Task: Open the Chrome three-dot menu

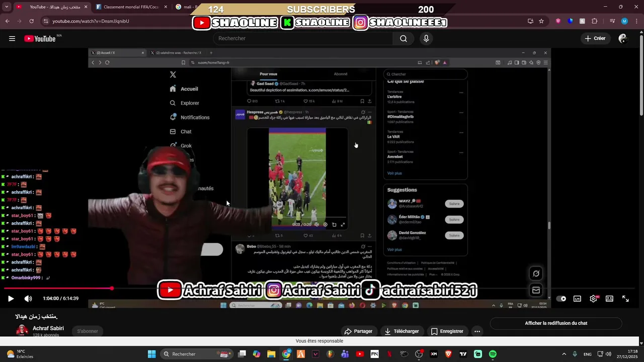Action: pyautogui.click(x=636, y=21)
